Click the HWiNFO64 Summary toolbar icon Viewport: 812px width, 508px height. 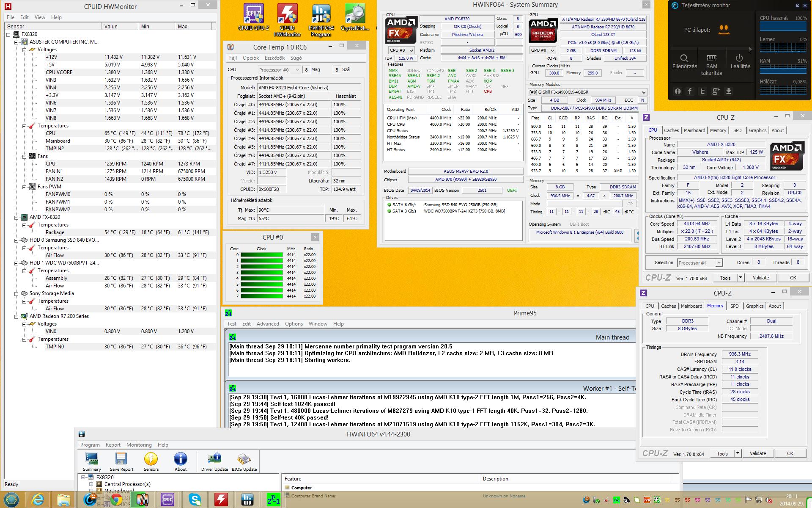coord(92,462)
